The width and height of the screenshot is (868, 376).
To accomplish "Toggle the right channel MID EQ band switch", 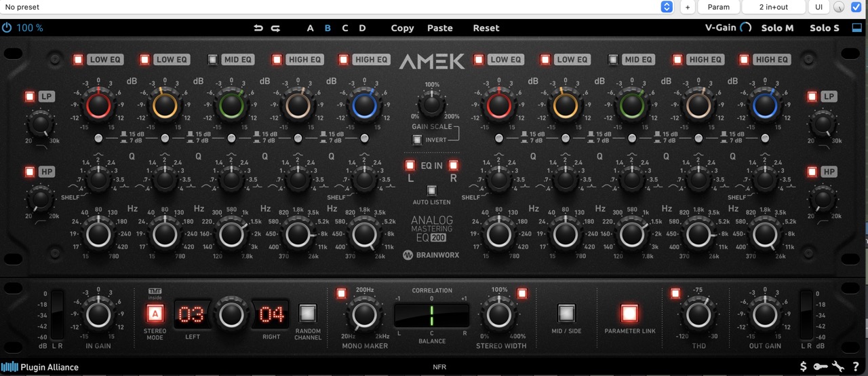I will (613, 59).
